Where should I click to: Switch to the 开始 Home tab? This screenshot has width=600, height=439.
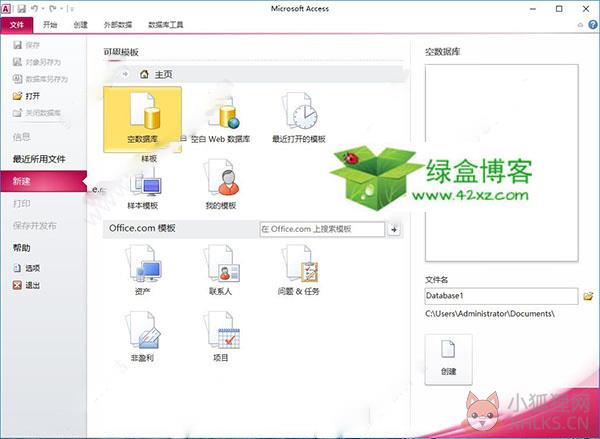[x=50, y=25]
